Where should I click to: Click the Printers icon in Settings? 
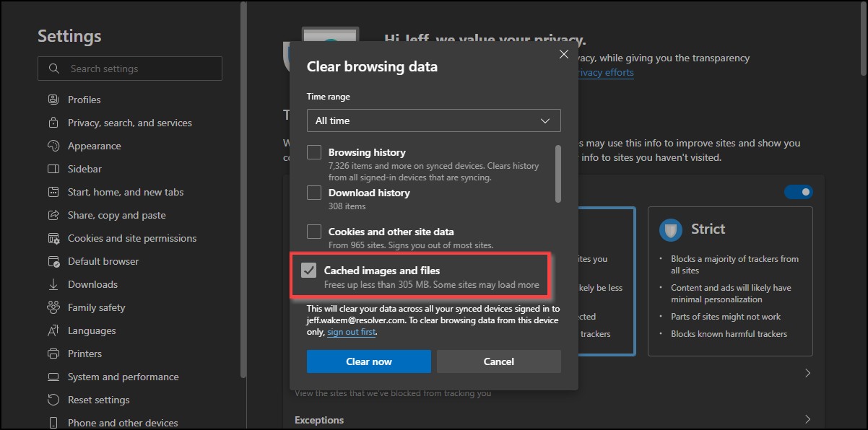53,354
